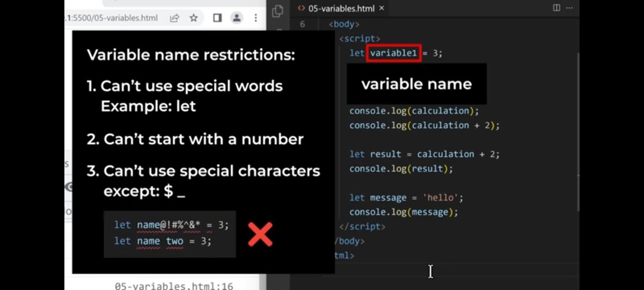Open Chrome's three-dot menu
This screenshot has height=290, width=644.
pos(255,18)
